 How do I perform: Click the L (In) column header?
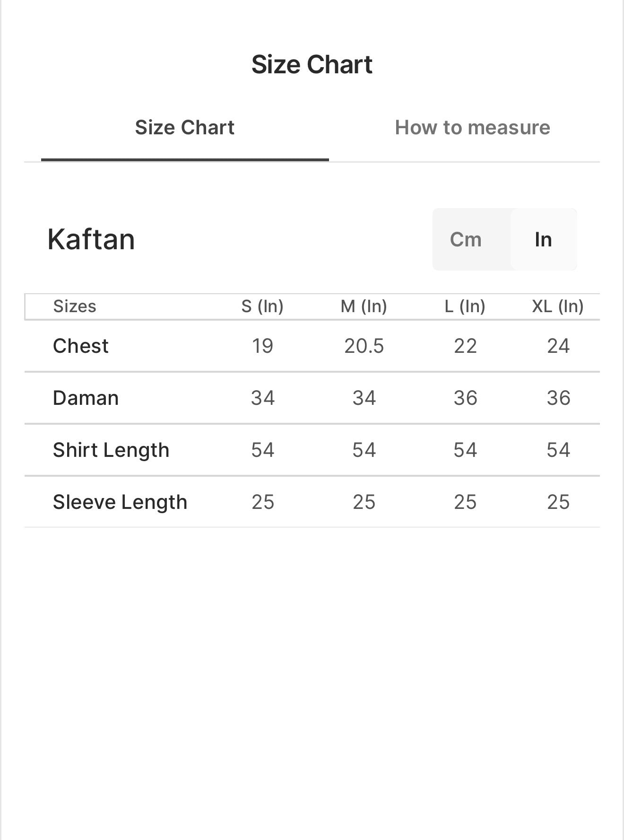pyautogui.click(x=465, y=306)
